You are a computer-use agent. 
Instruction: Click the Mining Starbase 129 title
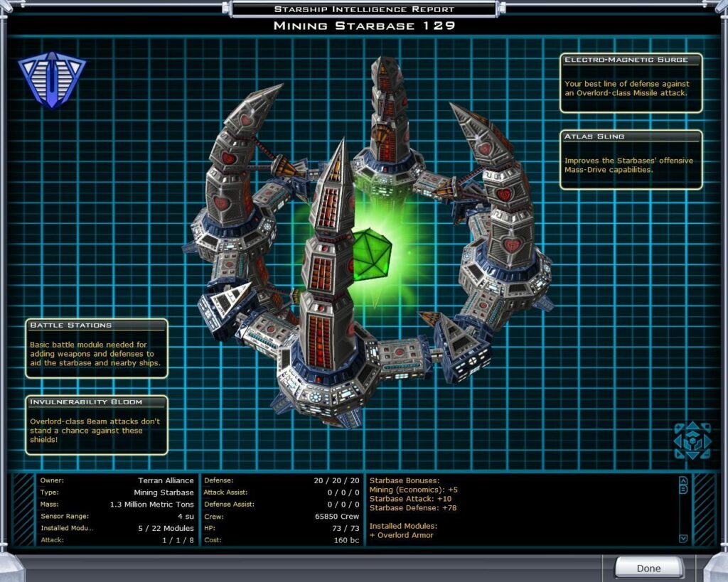tap(364, 26)
